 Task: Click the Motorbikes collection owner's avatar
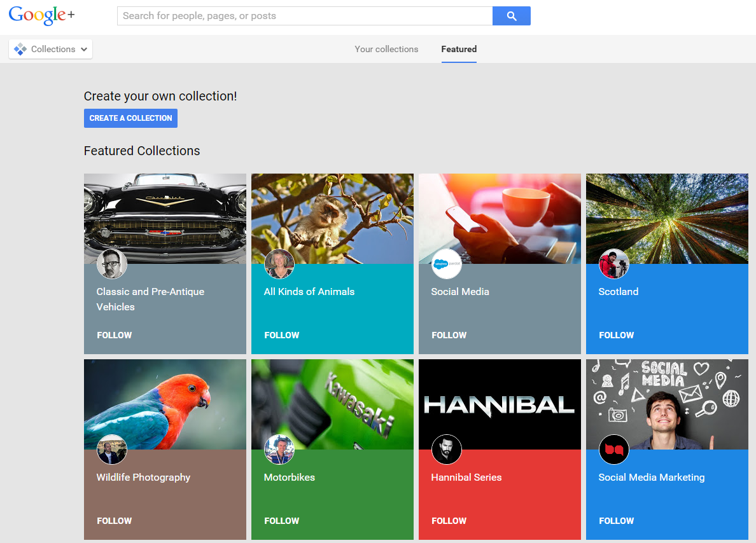coord(279,450)
